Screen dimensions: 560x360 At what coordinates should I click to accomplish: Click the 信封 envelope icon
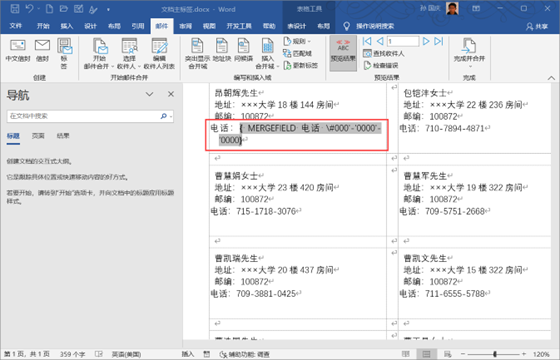[x=42, y=51]
